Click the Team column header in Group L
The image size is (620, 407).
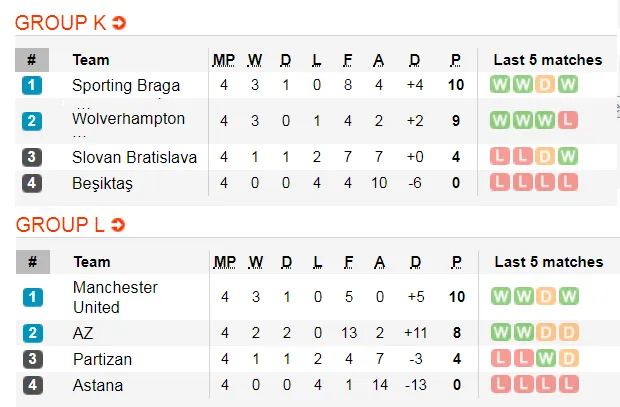point(91,262)
